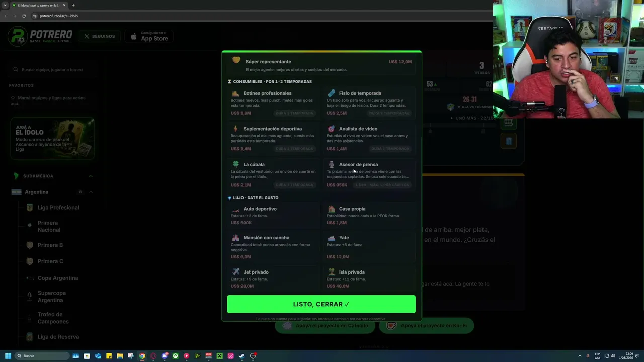The image size is (644, 362).
Task: Click the Potrero logo in the header
Action: click(x=41, y=36)
